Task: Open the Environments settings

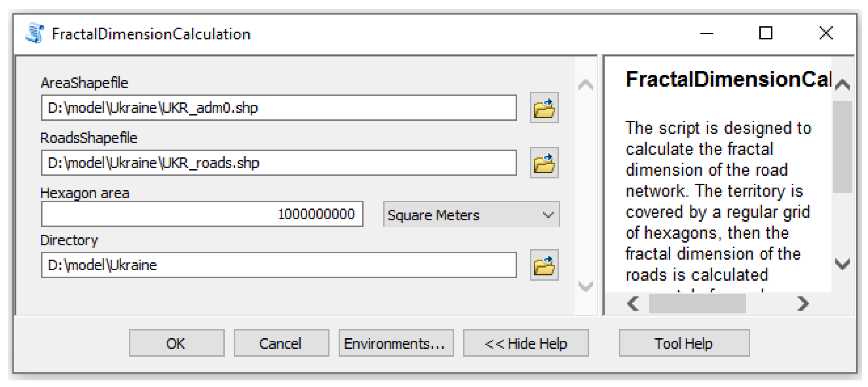Action: (396, 343)
